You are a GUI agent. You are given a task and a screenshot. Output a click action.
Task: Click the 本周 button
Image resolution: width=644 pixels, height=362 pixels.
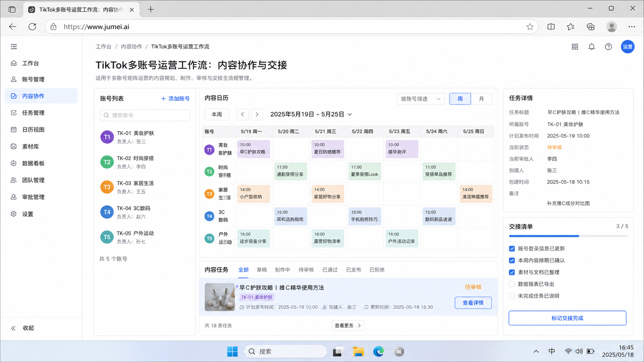[x=217, y=114]
